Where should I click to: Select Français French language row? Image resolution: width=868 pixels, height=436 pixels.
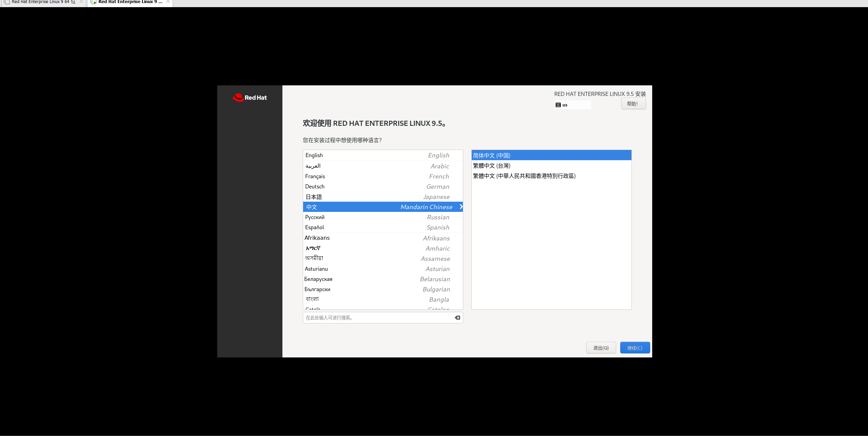click(x=383, y=176)
